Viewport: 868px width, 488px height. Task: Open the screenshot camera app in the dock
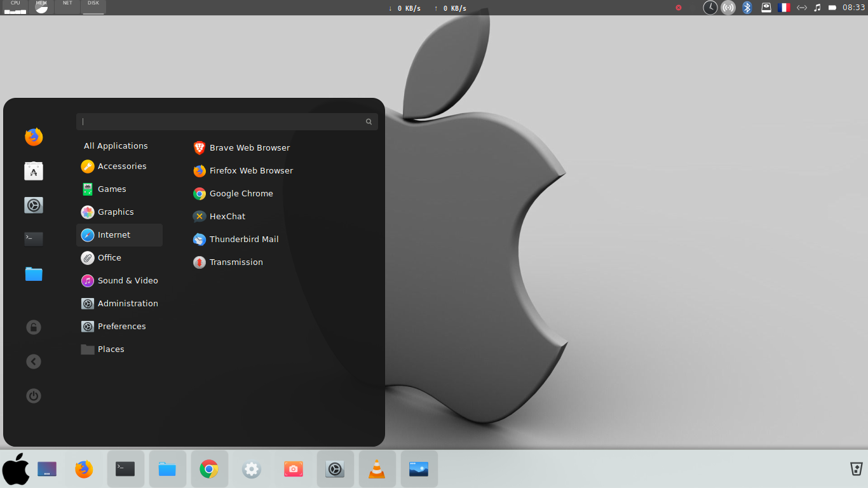pos(293,470)
